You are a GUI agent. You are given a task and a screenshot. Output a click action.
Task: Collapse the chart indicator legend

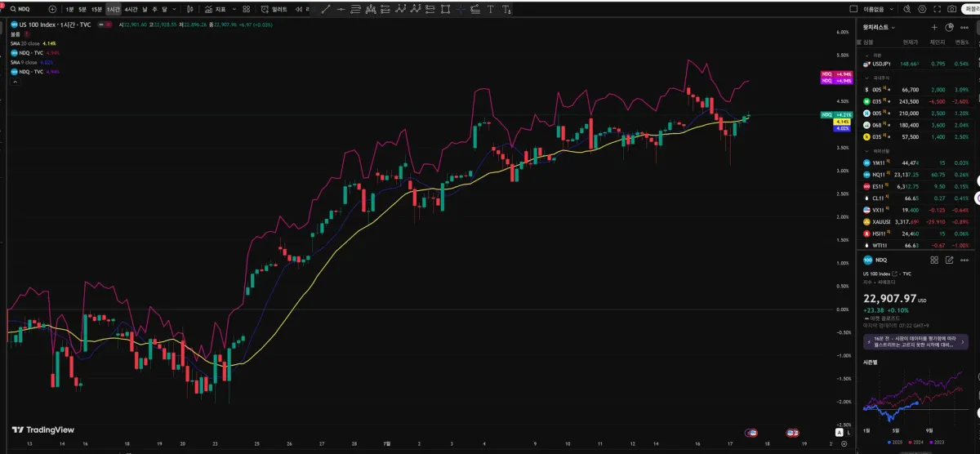(16, 82)
